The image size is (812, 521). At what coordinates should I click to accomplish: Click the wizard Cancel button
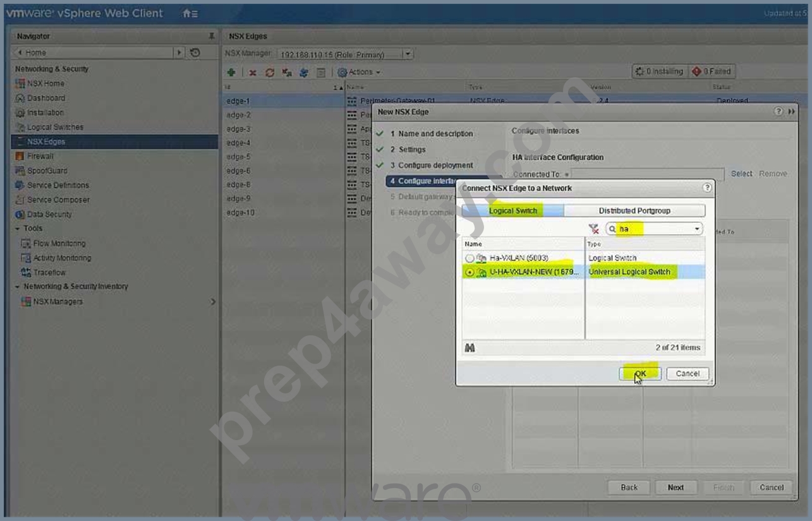tap(772, 488)
